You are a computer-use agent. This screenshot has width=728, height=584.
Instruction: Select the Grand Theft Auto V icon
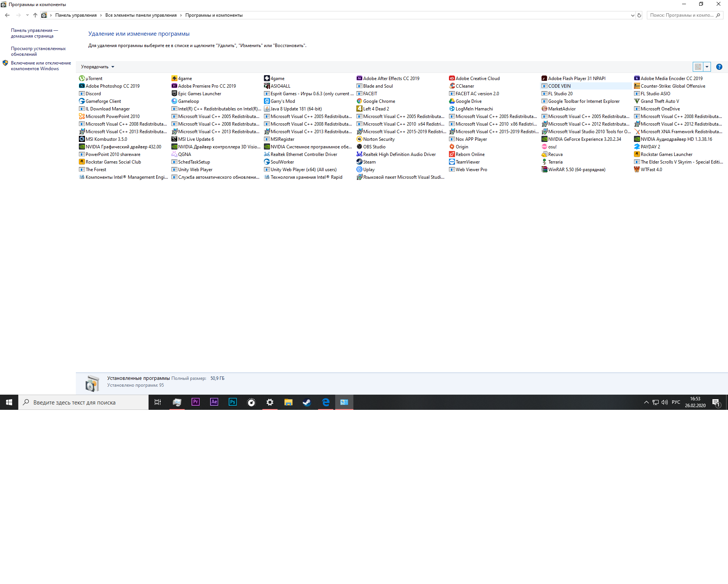point(637,101)
